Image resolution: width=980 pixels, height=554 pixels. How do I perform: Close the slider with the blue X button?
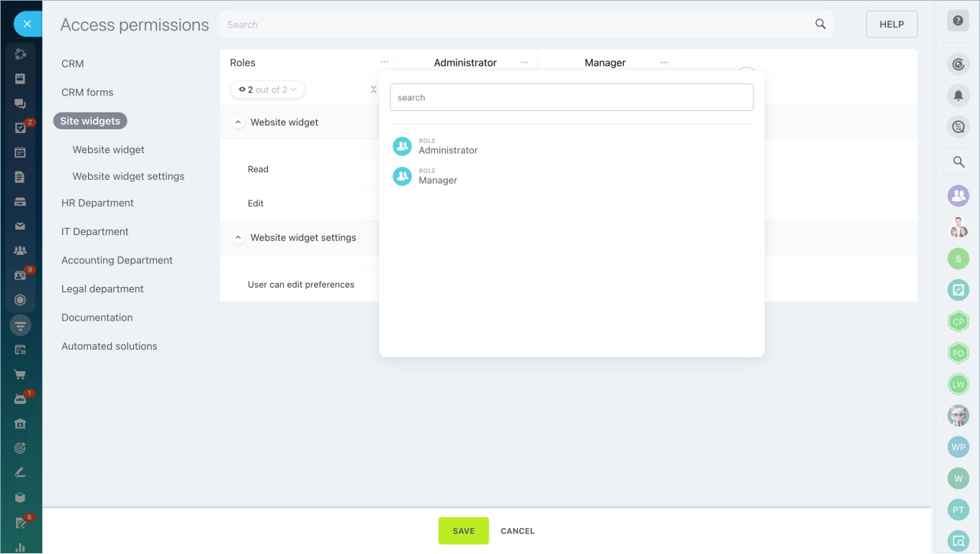27,24
